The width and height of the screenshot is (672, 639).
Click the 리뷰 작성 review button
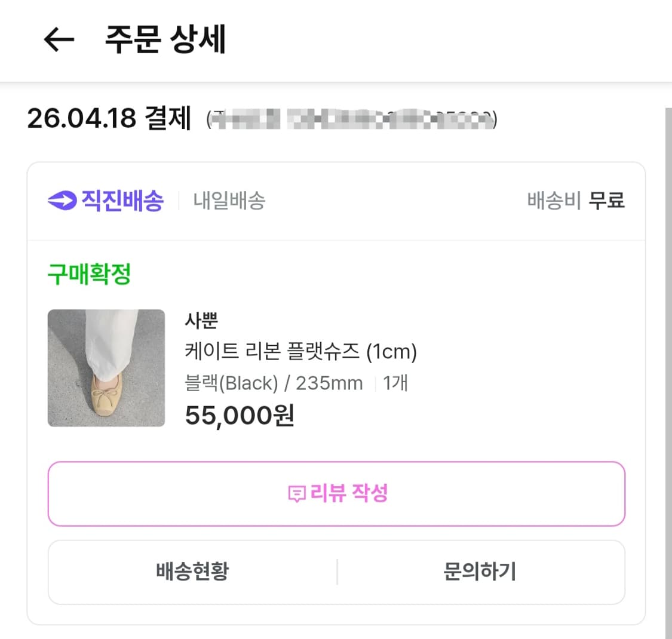coord(336,494)
